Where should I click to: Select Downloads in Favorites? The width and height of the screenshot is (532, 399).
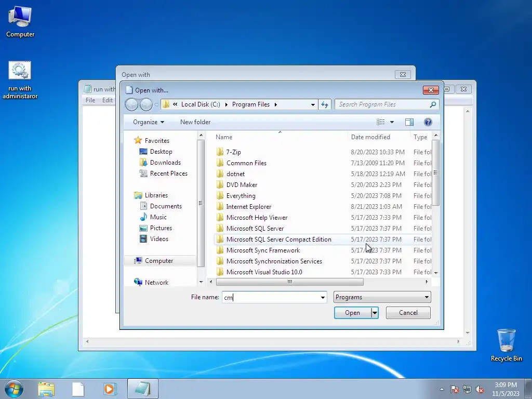point(165,163)
